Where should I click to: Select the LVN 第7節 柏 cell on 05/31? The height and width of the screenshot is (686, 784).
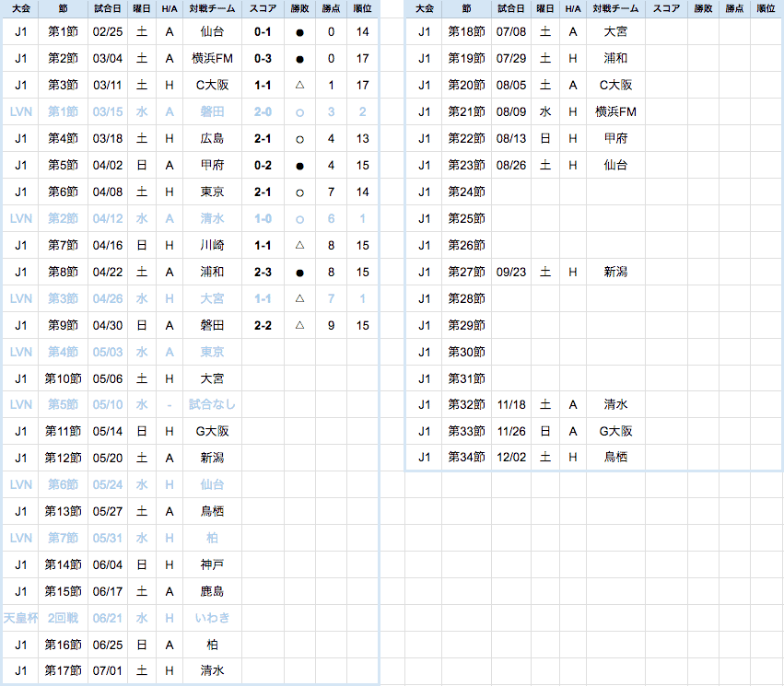click(212, 538)
